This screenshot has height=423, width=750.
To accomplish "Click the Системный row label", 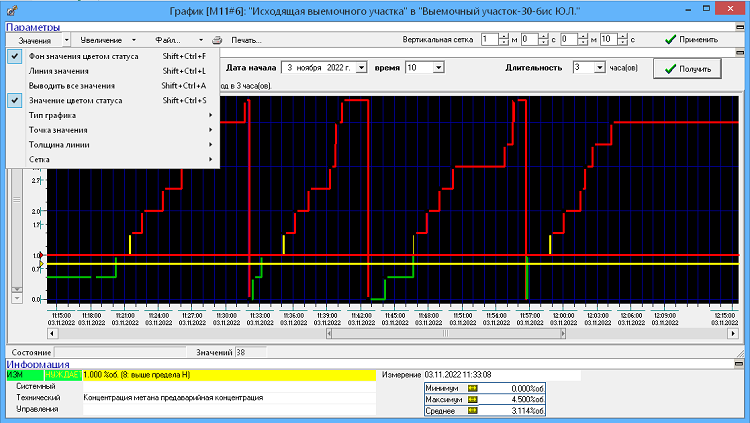I will point(36,386).
